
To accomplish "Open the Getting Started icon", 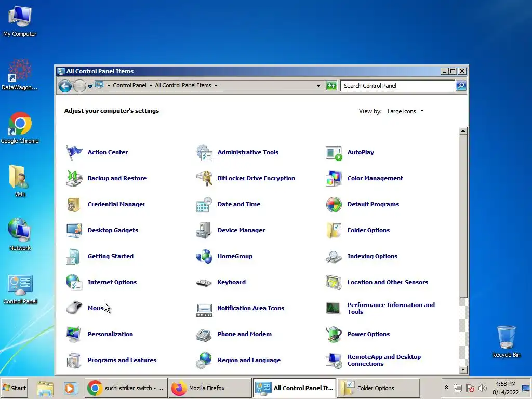I will (x=73, y=257).
